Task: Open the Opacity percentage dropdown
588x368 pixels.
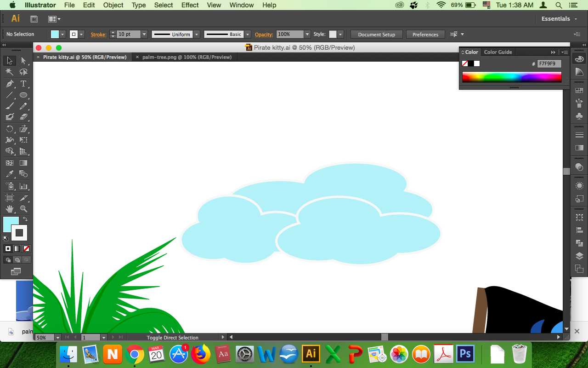Action: tap(307, 34)
